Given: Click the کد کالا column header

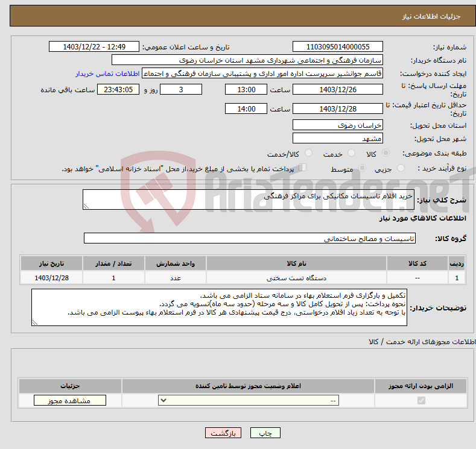Looking at the screenshot, I should 417,263.
